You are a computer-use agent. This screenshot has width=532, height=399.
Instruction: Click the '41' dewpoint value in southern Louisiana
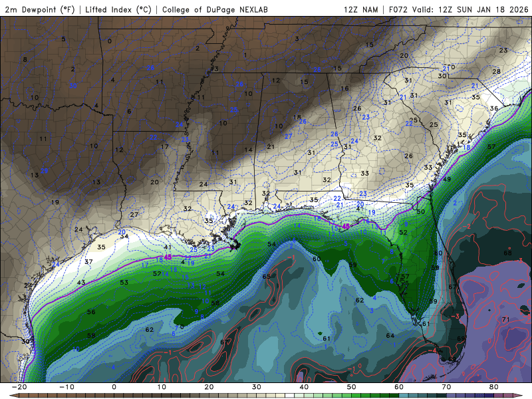click(x=168, y=247)
